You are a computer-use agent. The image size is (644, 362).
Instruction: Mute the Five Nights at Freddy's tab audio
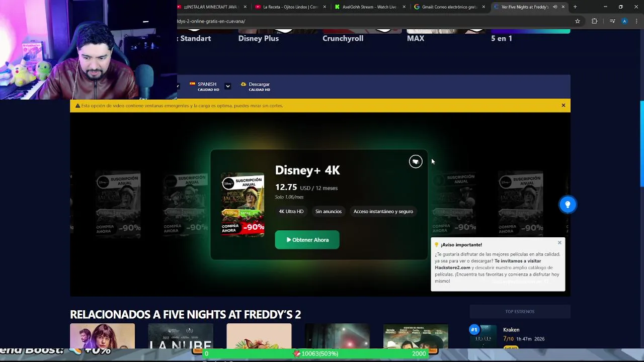point(555,7)
